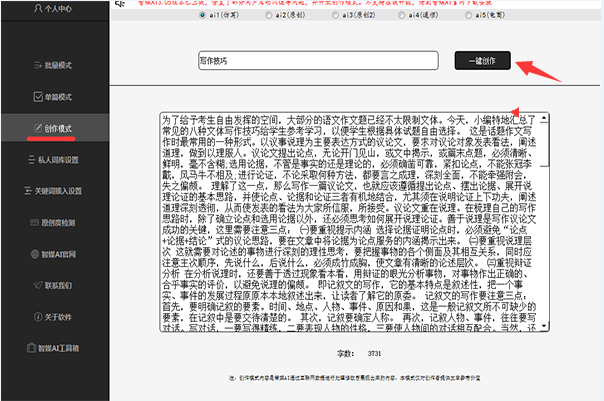The height and width of the screenshot is (401, 604).
Task: Click the 私人词库设置 icon
Action: coord(32,159)
